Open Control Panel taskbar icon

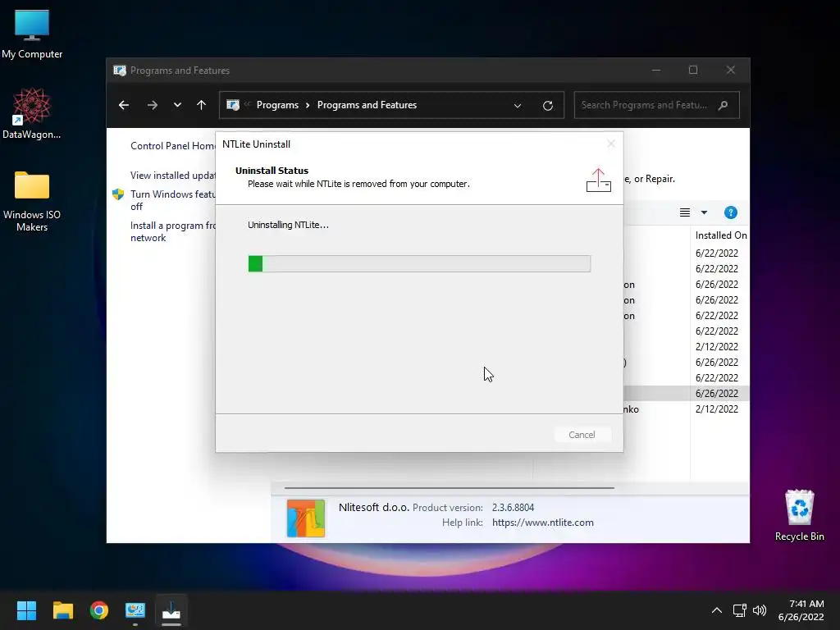tap(135, 610)
